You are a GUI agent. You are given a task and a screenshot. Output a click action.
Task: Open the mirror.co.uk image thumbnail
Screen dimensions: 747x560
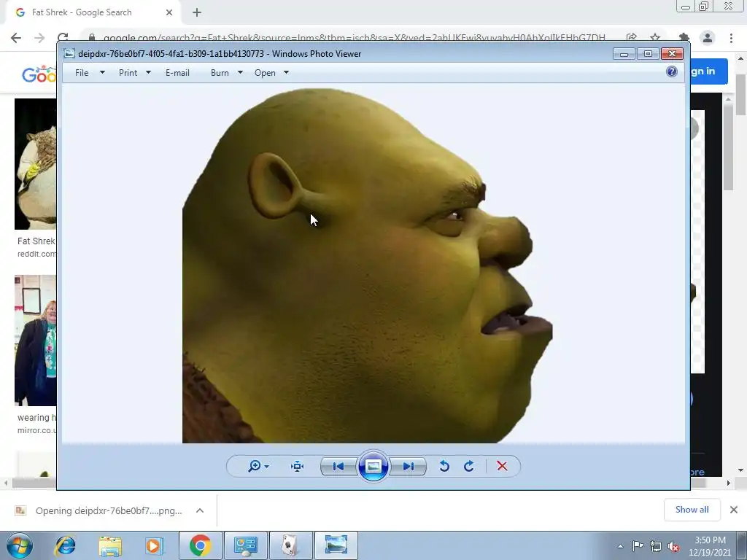(35, 340)
